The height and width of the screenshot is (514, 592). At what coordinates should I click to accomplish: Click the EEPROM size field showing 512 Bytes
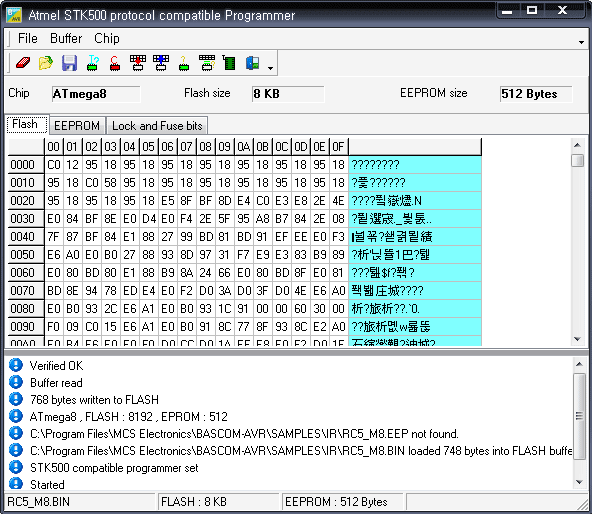[536, 94]
